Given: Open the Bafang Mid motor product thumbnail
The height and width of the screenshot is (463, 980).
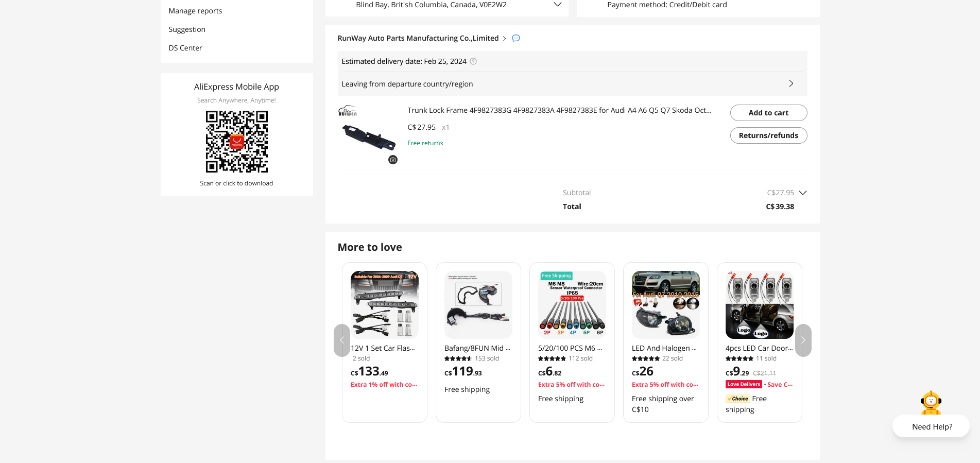Looking at the screenshot, I should click(478, 304).
